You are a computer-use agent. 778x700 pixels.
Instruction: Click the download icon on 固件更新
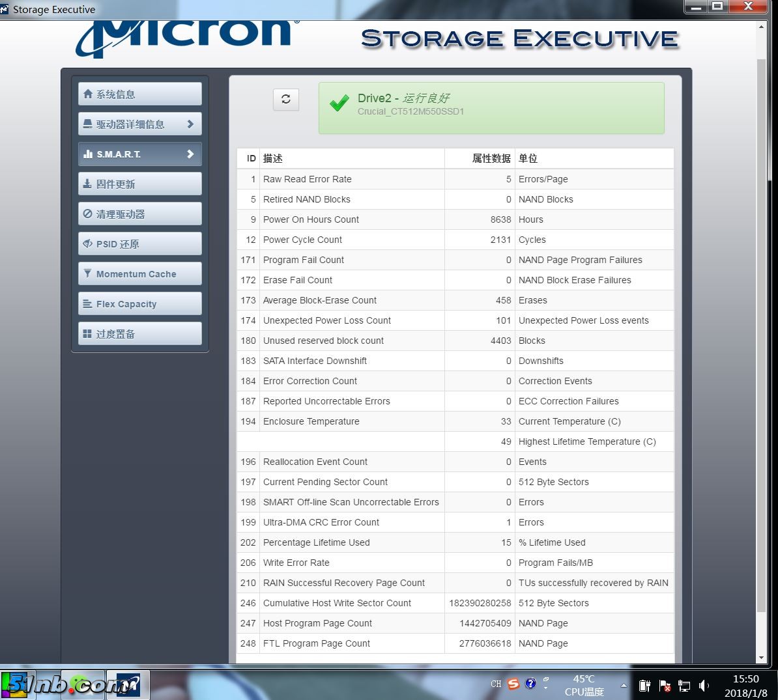click(x=87, y=184)
